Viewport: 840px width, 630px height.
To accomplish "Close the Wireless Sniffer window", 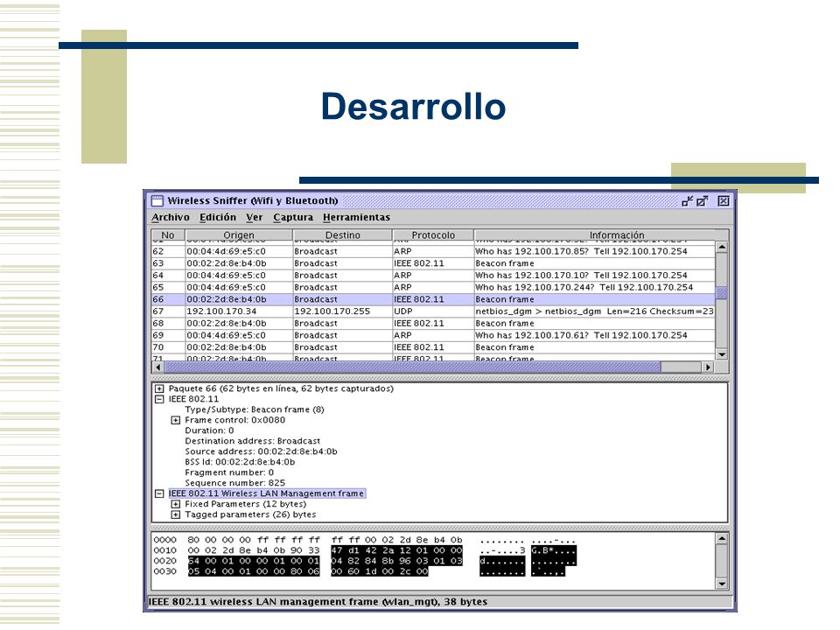I will pyautogui.click(x=724, y=201).
